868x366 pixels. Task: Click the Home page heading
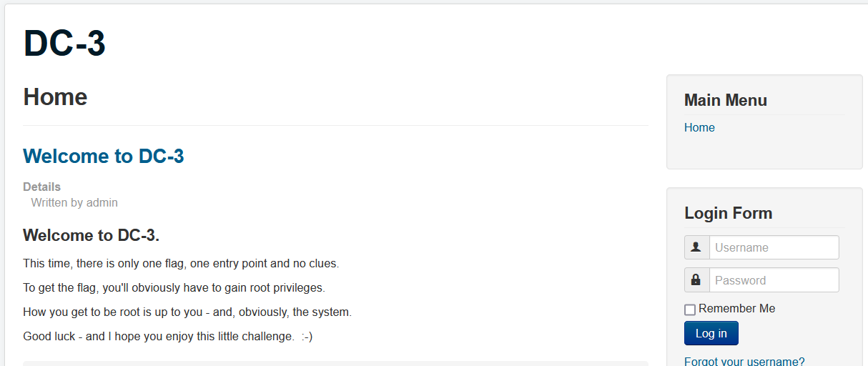(55, 97)
